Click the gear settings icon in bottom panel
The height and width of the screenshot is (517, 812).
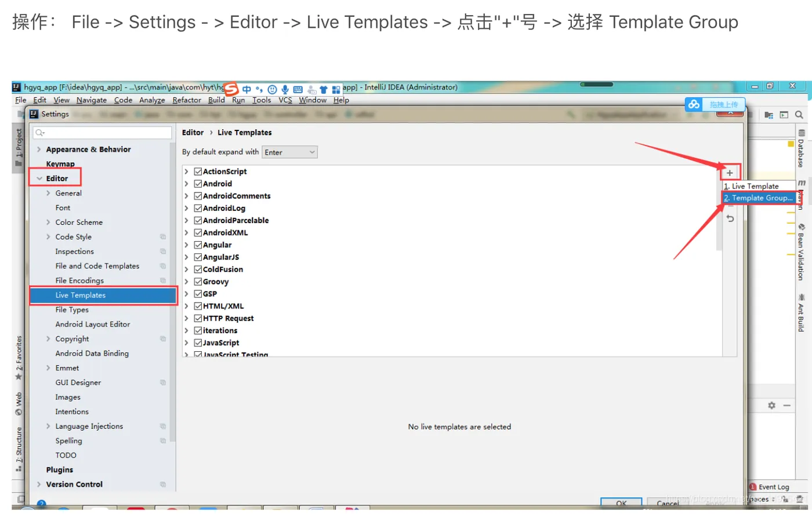click(771, 405)
